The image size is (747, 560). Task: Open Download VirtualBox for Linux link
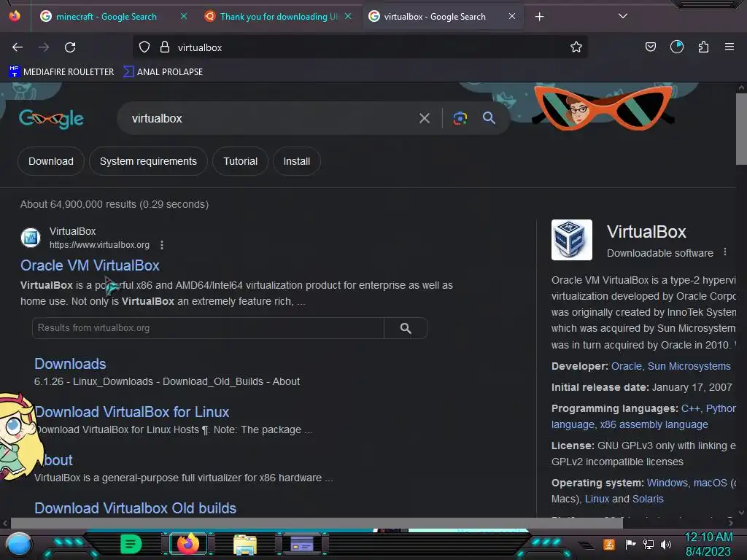point(132,412)
